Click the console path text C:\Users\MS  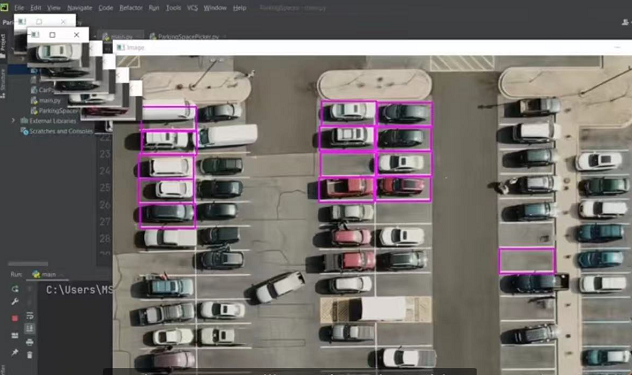point(79,290)
